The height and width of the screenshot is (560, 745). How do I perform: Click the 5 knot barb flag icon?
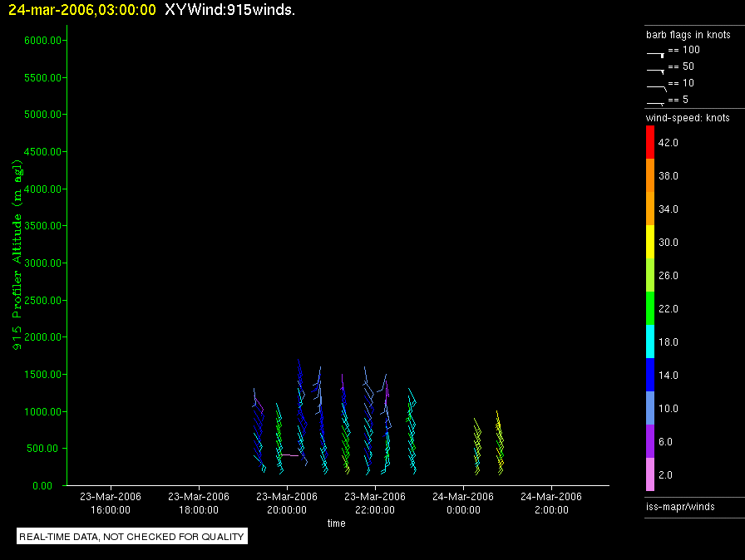[x=655, y=103]
